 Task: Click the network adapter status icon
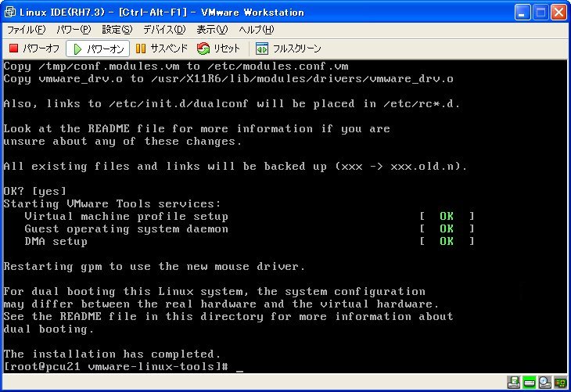[x=559, y=383]
